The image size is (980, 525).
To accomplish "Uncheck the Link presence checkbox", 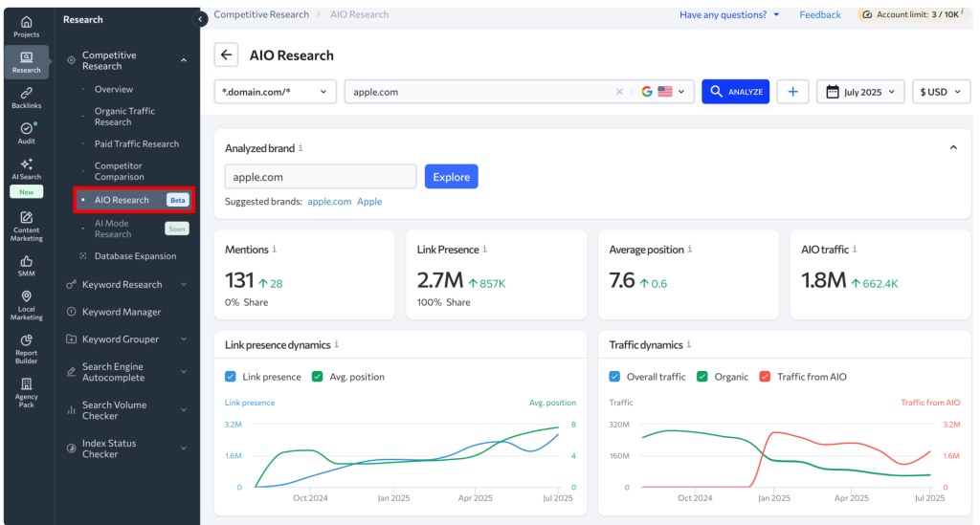I will [x=231, y=377].
